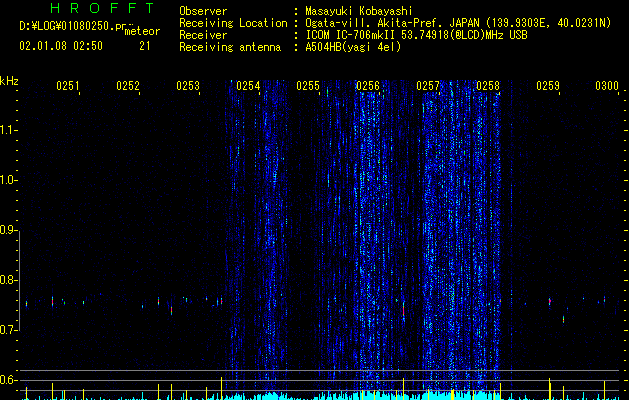Click the kHz axis unit label
The image size is (629, 400).
point(9,81)
